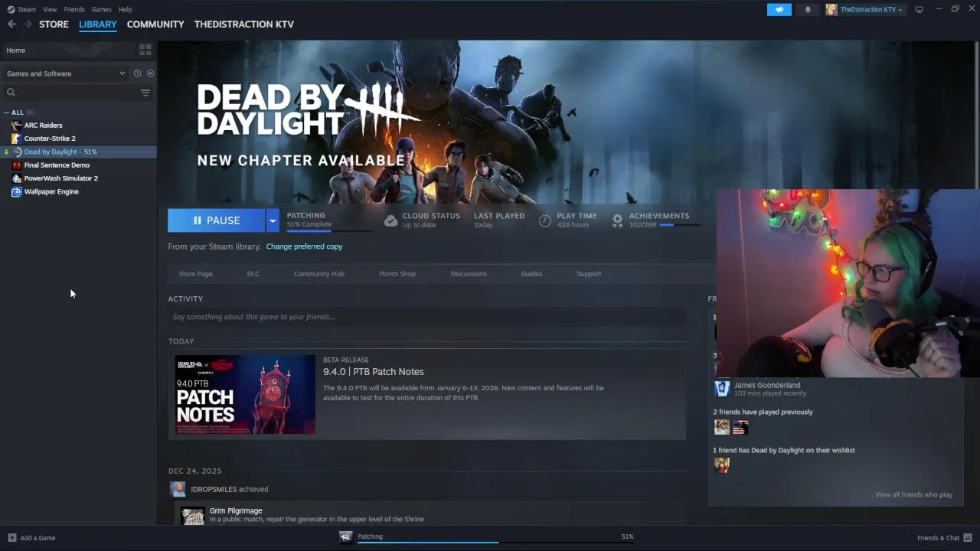Select Dead by Daylight - 51% entry
This screenshot has height=551, width=980.
[78, 152]
